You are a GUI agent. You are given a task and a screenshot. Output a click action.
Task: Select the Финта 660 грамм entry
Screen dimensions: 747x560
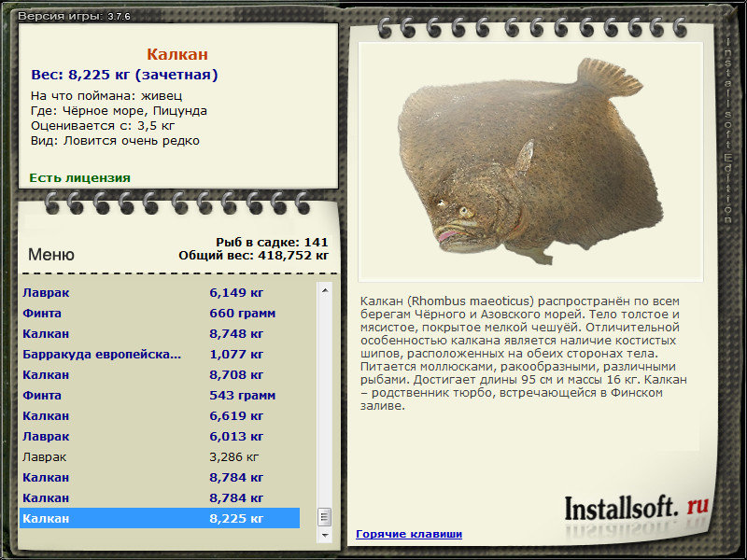(160, 313)
